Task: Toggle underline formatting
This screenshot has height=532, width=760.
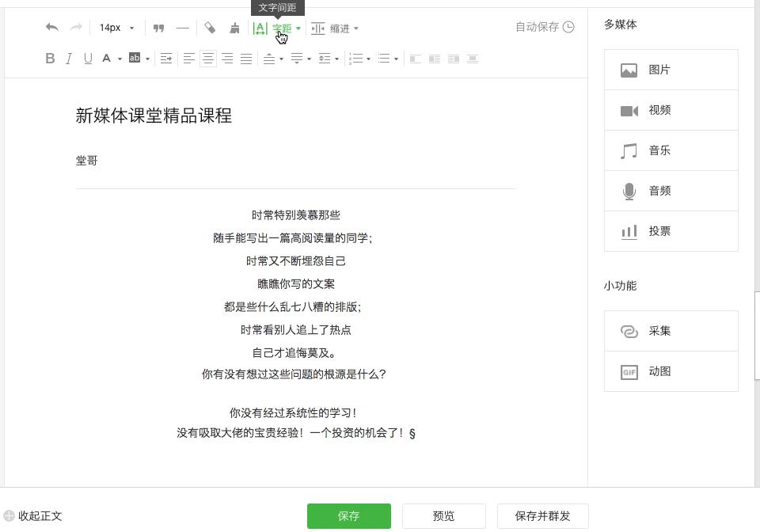Action: (88, 58)
